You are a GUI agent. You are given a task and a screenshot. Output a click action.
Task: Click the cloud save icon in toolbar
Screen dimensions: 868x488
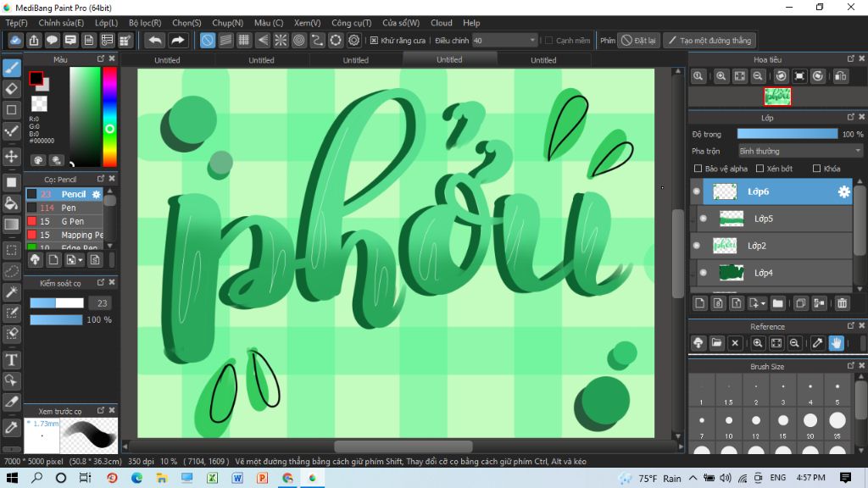pyautogui.click(x=15, y=41)
